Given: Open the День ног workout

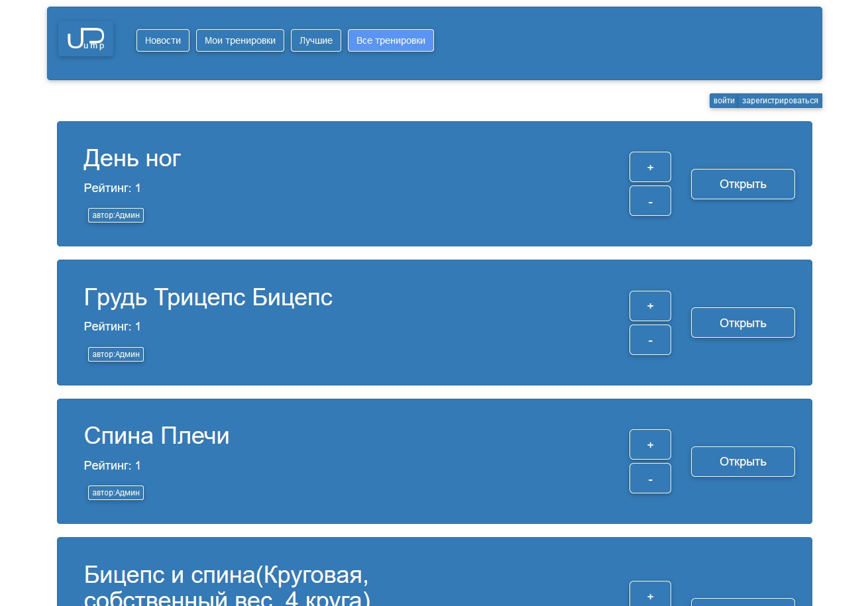Looking at the screenshot, I should coord(743,184).
